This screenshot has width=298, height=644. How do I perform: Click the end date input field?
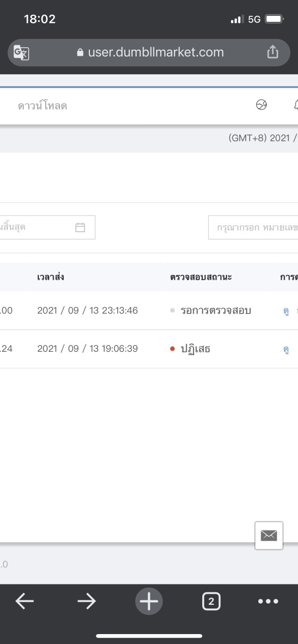[35, 227]
